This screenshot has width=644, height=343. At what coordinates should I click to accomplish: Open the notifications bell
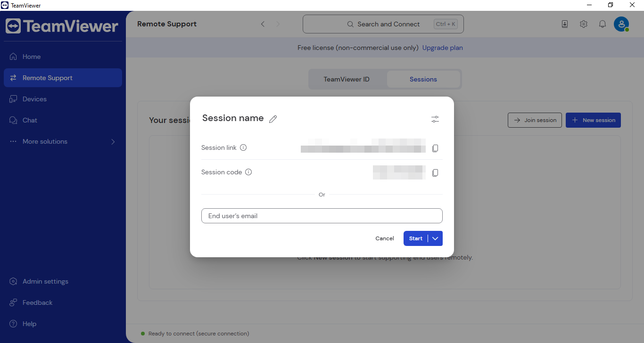coord(602,24)
